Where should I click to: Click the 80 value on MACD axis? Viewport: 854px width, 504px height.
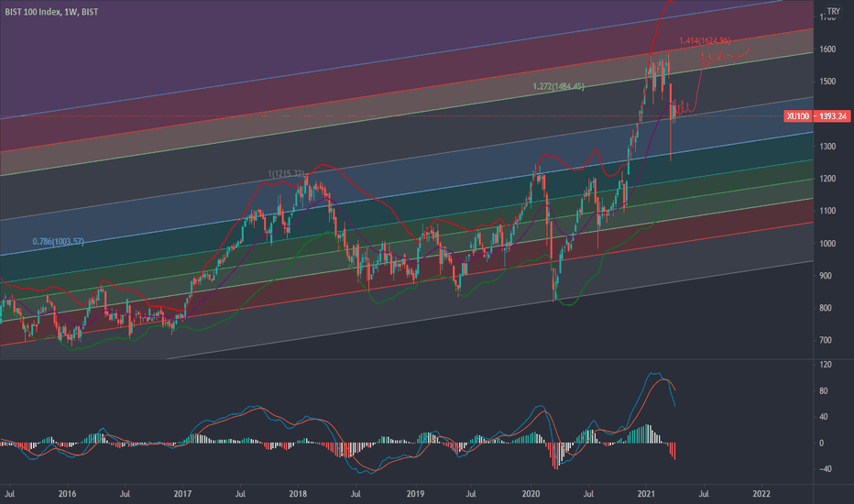coord(824,390)
